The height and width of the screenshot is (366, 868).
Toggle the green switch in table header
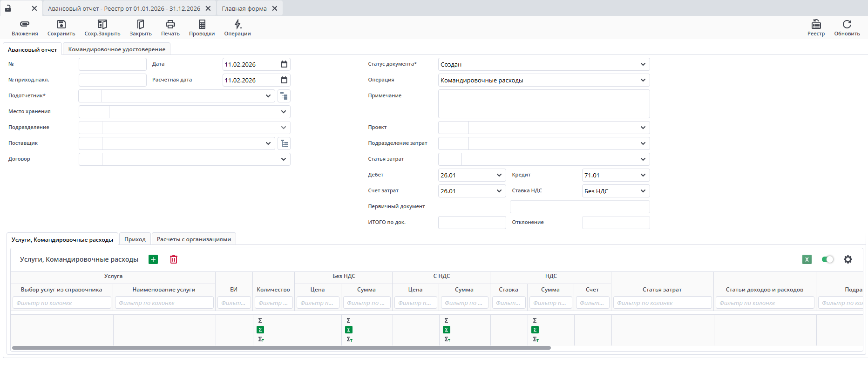click(x=827, y=259)
